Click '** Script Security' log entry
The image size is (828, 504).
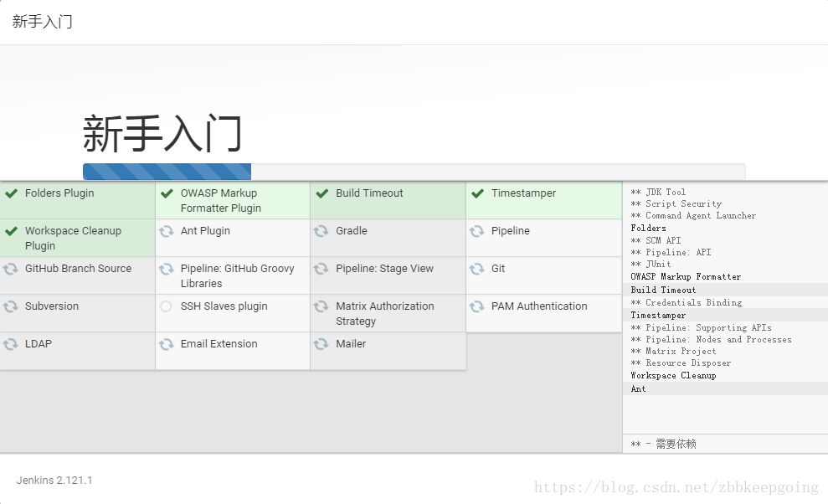point(676,204)
